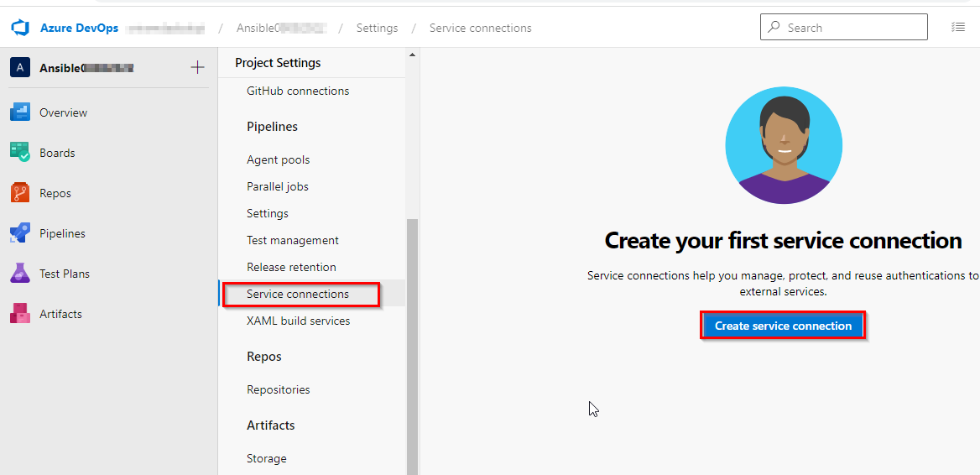Open the Overview hub icon
This screenshot has width=980, height=475.
[20, 112]
